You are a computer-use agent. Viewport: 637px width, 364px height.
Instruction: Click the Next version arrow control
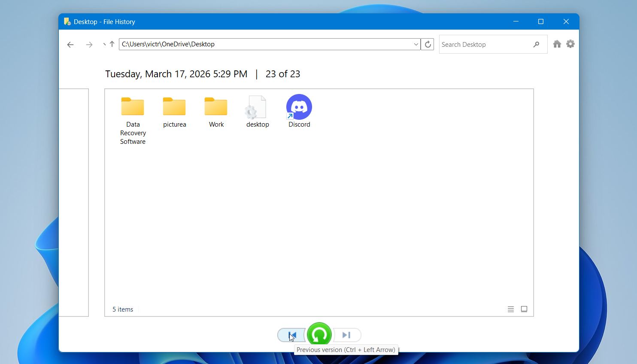[x=347, y=335]
